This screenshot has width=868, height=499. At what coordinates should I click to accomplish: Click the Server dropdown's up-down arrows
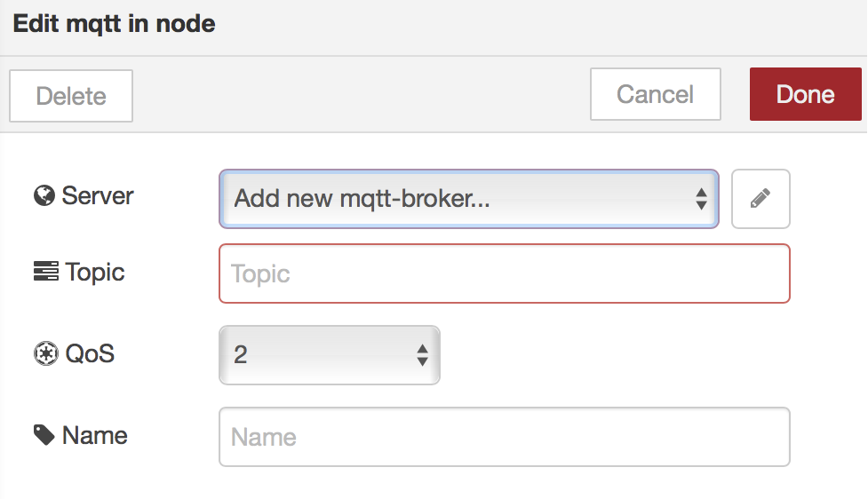pos(701,199)
